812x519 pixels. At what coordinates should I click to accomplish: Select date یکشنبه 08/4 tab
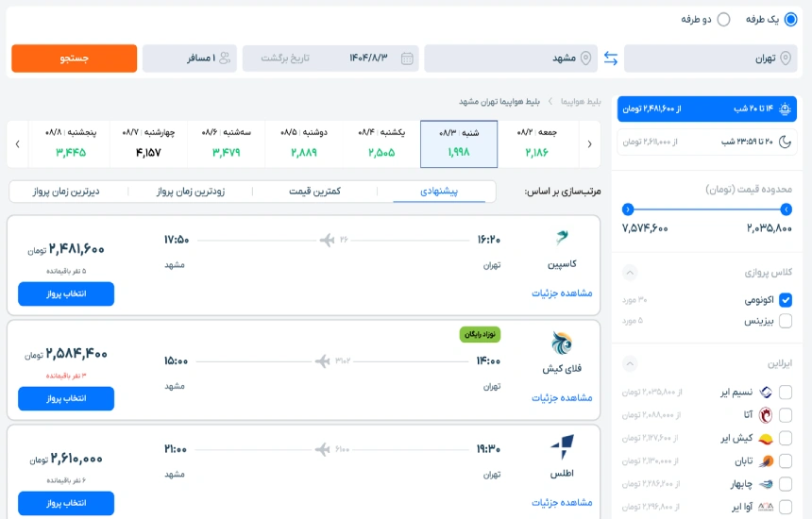(x=381, y=143)
